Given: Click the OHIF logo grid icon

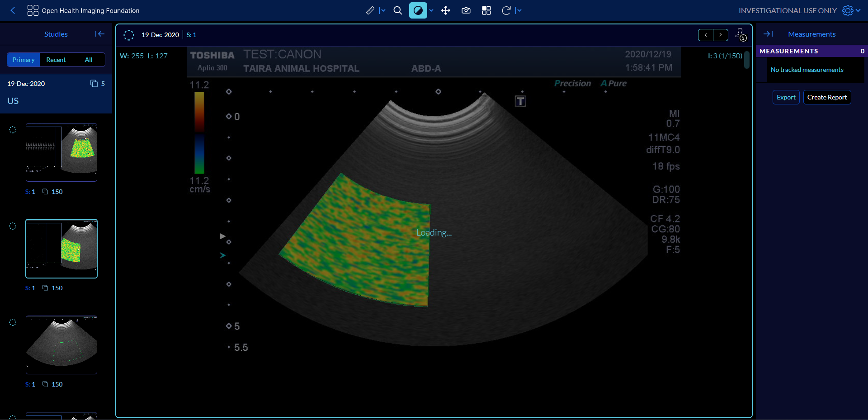Looking at the screenshot, I should pyautogui.click(x=33, y=10).
